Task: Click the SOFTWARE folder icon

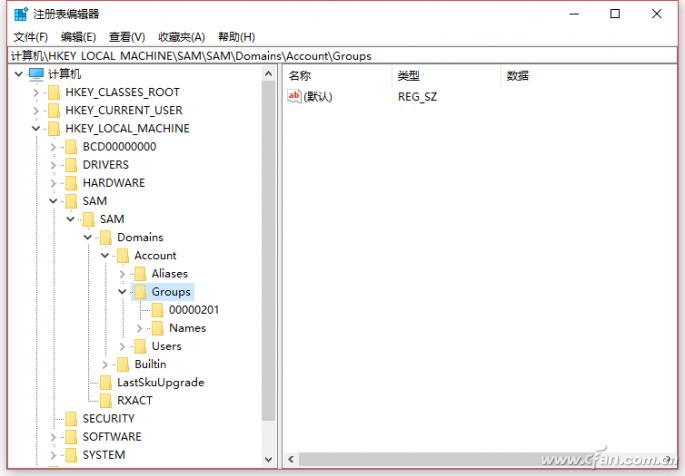Action: coord(71,437)
